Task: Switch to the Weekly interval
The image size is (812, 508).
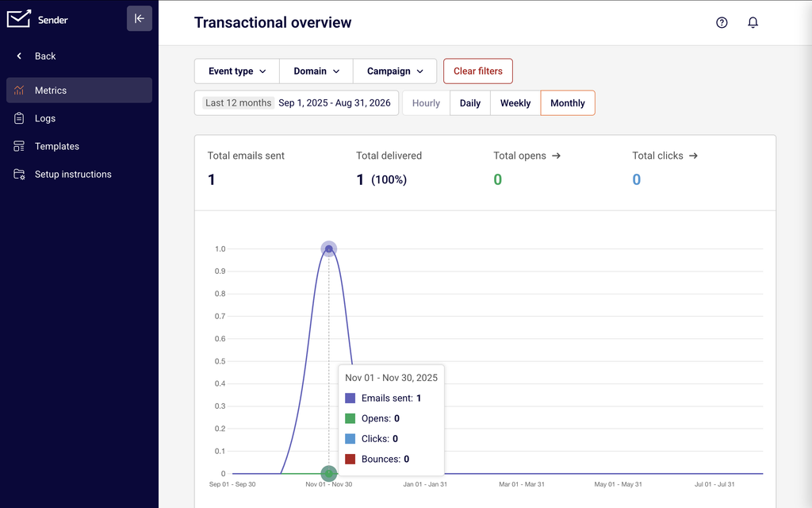Action: pos(515,102)
